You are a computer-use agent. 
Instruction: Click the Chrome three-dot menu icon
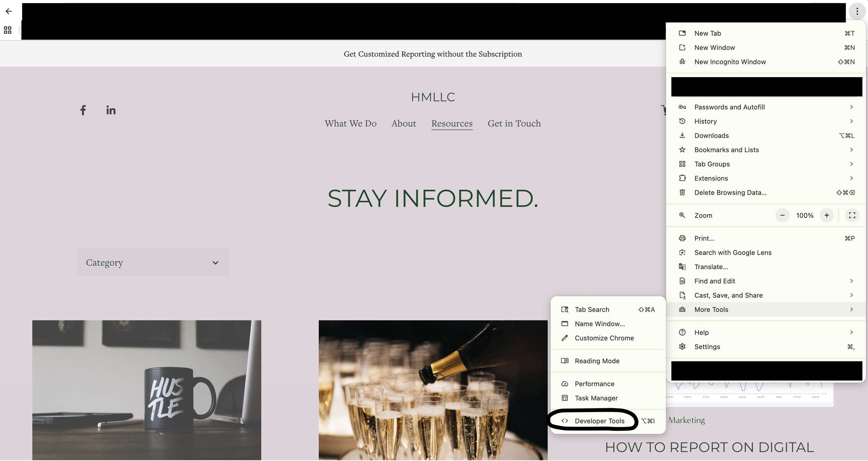tap(857, 11)
